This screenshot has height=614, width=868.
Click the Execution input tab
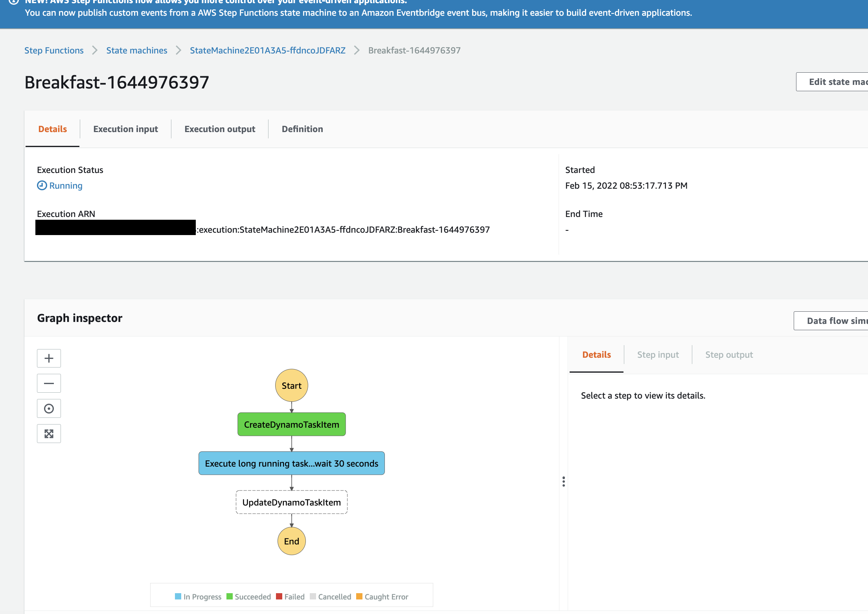point(126,129)
